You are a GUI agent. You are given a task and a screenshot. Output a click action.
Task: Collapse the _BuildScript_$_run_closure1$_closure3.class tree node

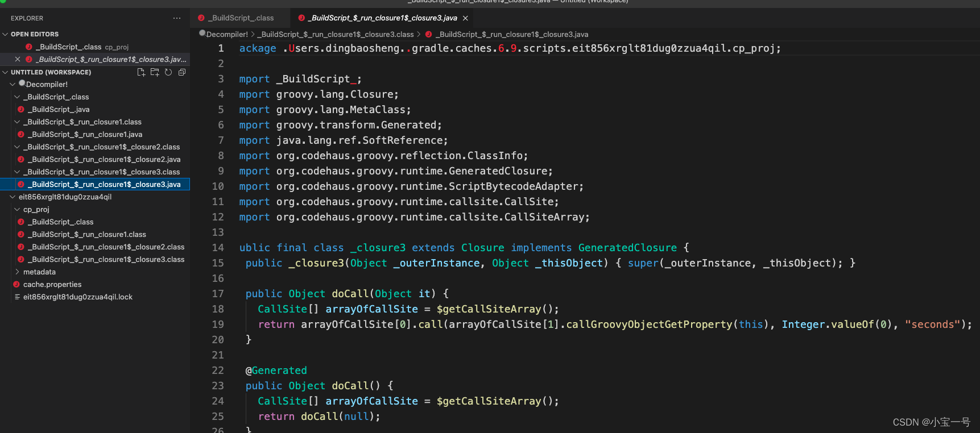coord(17,172)
